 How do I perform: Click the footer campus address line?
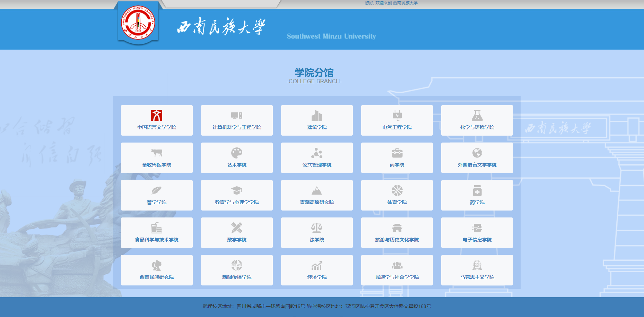point(317,306)
